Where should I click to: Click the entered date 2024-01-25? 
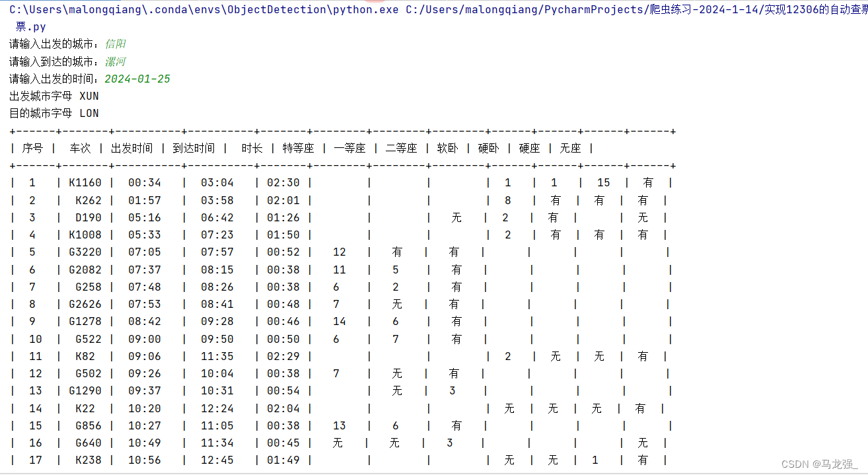click(x=137, y=79)
